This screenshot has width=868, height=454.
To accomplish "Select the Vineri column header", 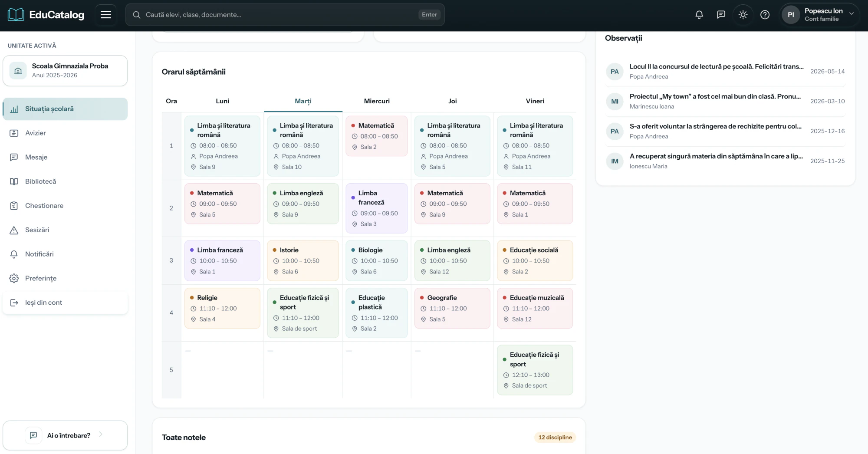I will [x=535, y=101].
